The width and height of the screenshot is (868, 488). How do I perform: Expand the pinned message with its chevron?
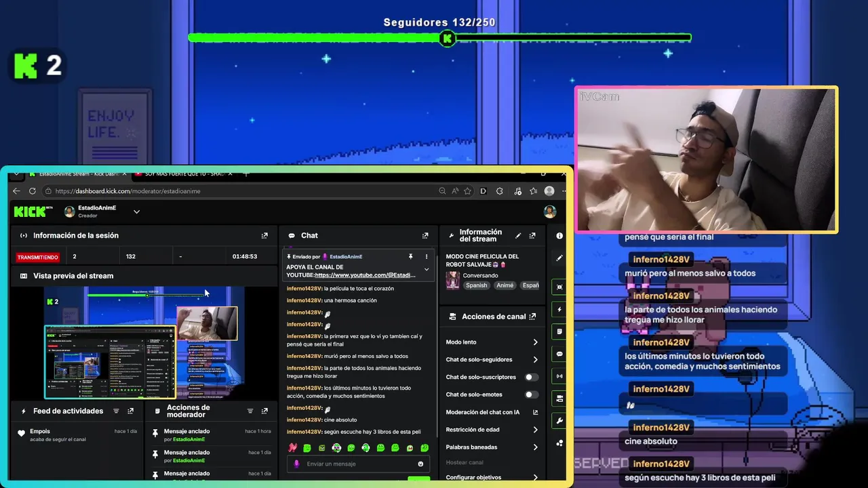(427, 269)
